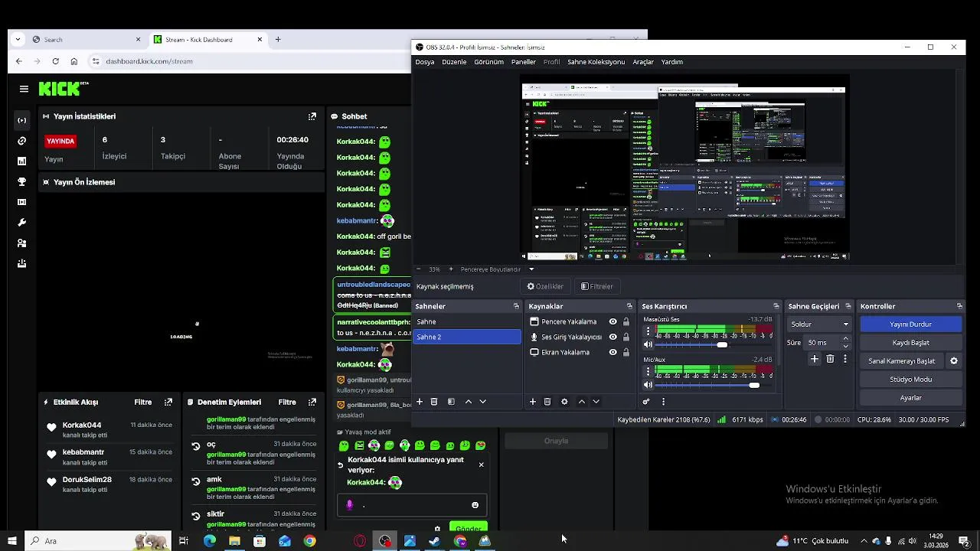The image size is (980, 551).
Task: Hide Ekran Yakalama source with eye icon
Action: (612, 352)
